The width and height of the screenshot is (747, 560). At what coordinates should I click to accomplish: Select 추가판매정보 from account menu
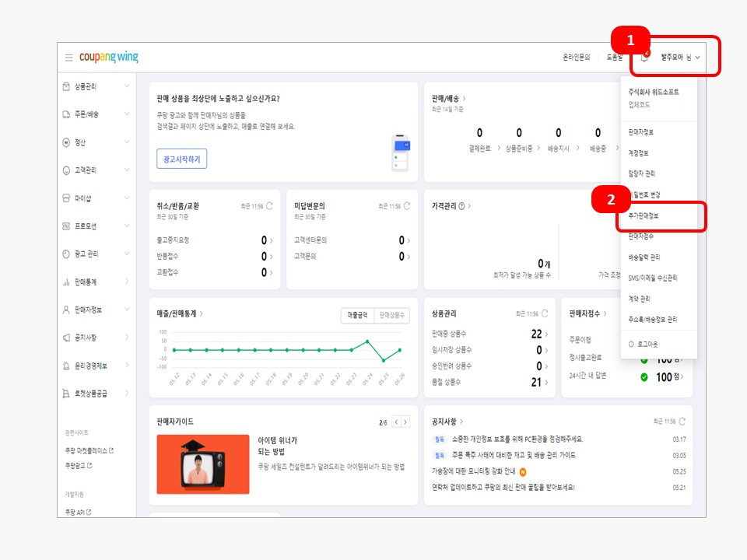pos(644,215)
